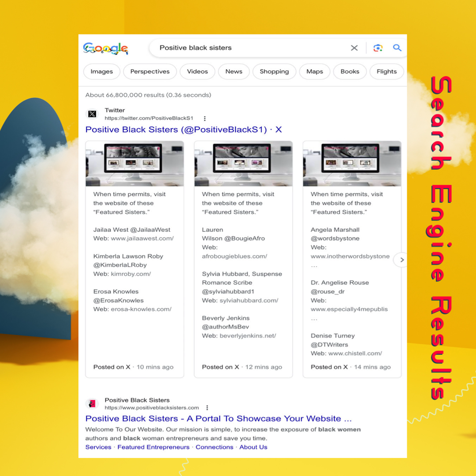Open Positive Black Sisters (@PositiveBlackS1) X link
The image size is (476, 476).
click(184, 130)
